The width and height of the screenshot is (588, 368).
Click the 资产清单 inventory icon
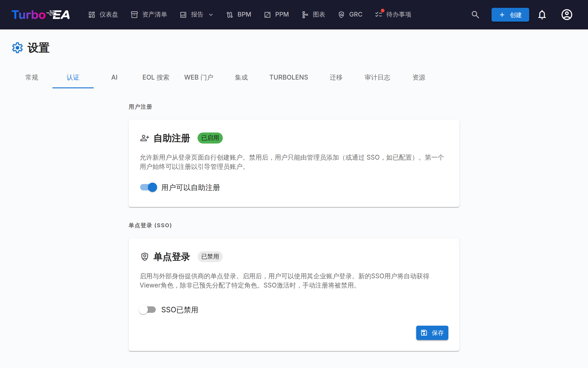[x=134, y=14]
